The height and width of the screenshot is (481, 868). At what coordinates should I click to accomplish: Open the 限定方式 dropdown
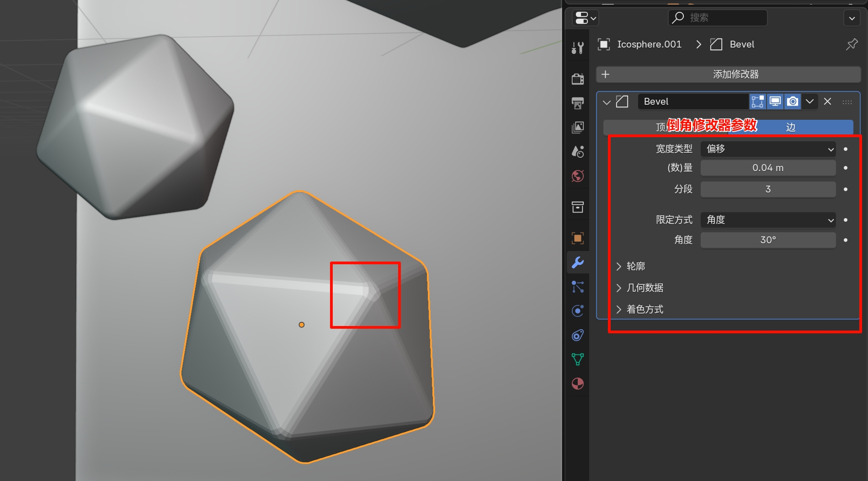[x=768, y=220]
